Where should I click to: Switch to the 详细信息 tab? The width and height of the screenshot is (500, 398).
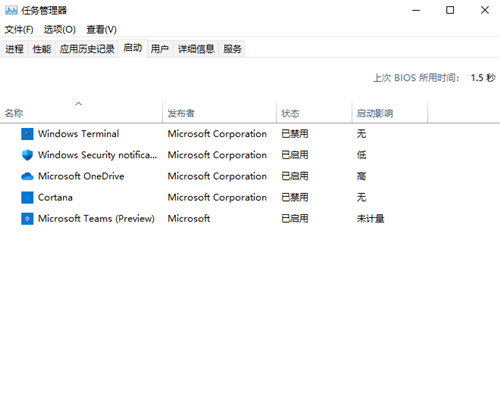point(196,49)
